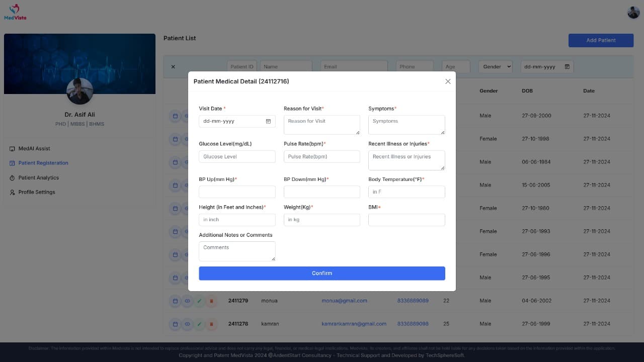Click the BP Down(mm Hg) input box

click(322, 192)
